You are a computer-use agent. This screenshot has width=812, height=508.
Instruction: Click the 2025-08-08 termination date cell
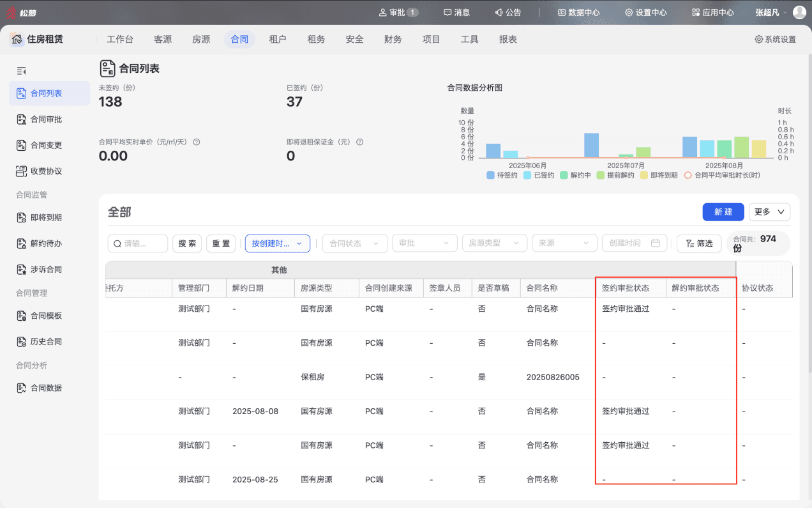coord(255,412)
